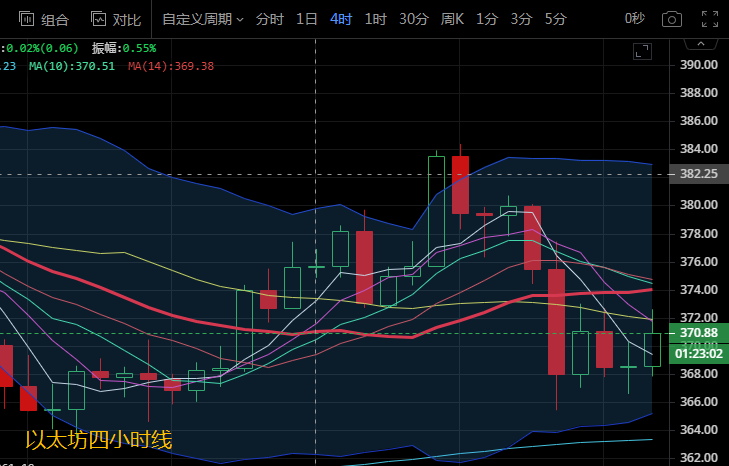Click the 0秒 refresh interval setting
729x466 pixels.
(635, 19)
